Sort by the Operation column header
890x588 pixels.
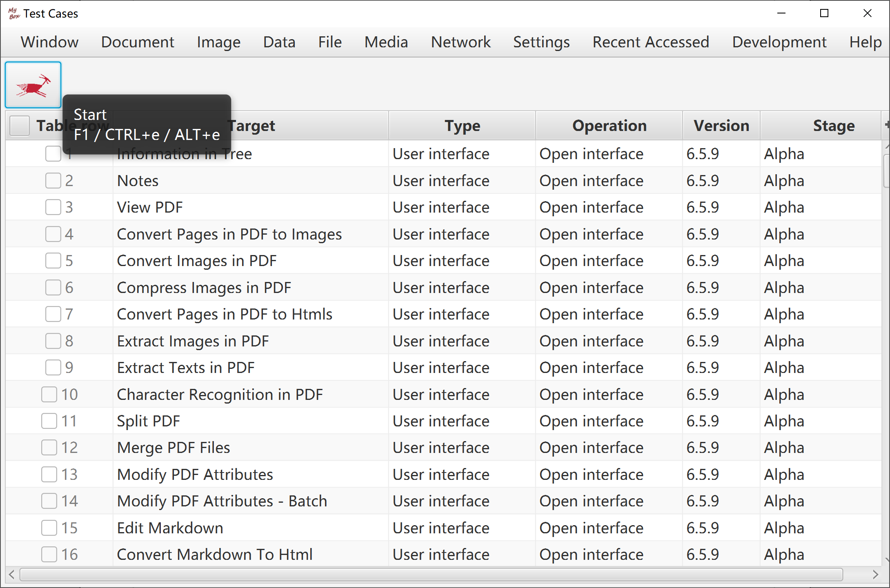click(609, 126)
